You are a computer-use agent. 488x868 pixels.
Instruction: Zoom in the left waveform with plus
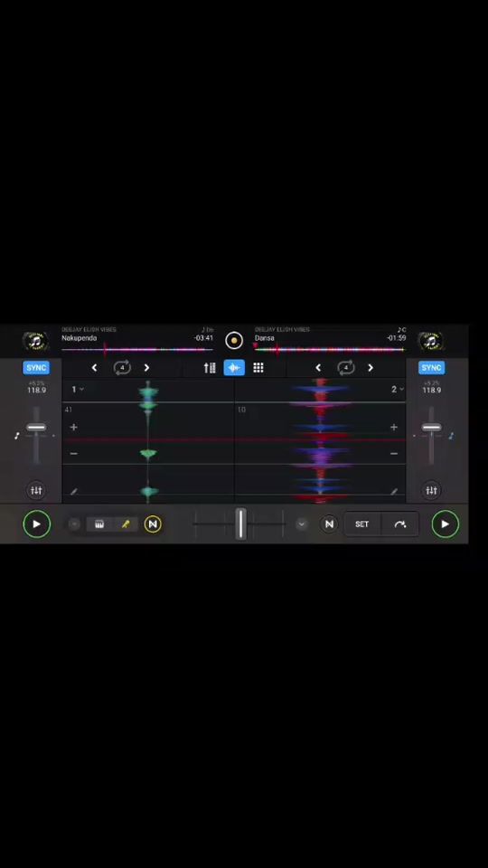(73, 428)
